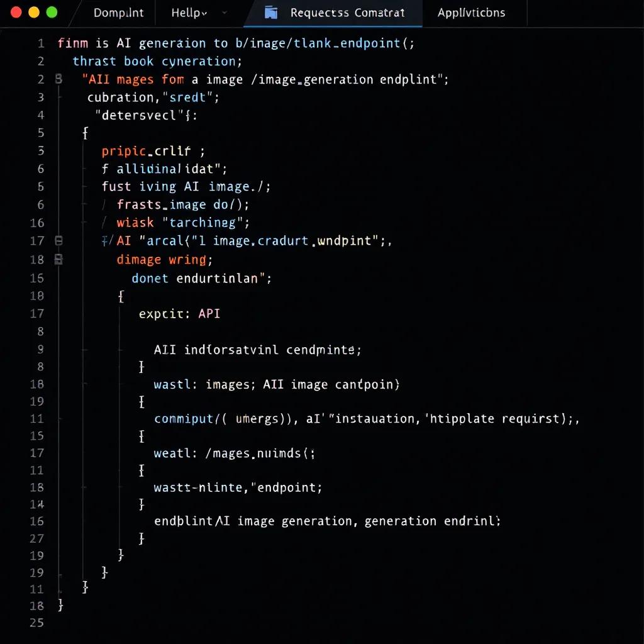Click the cubration,"sredt"; line
This screenshot has width=644, height=644.
[153, 97]
